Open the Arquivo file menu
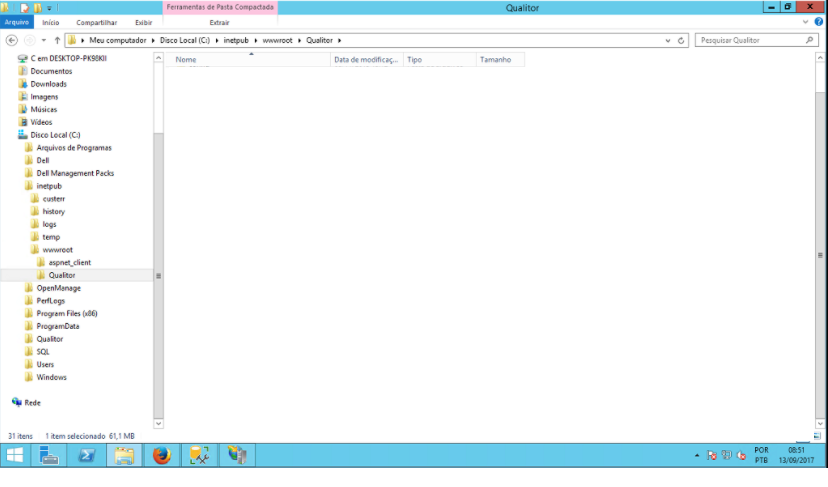The height and width of the screenshot is (487, 828). (17, 22)
